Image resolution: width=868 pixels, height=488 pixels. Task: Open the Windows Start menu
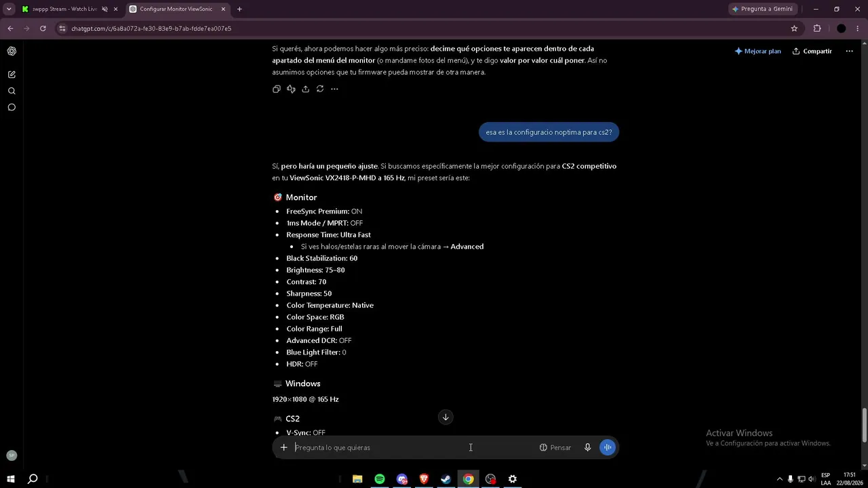[11, 479]
